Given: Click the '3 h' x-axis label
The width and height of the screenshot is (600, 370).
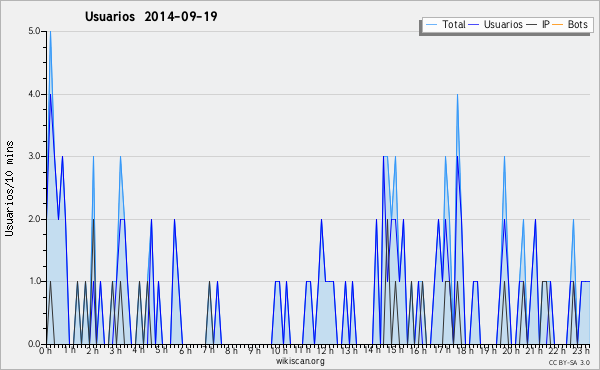Looking at the screenshot, I should click(x=115, y=351).
